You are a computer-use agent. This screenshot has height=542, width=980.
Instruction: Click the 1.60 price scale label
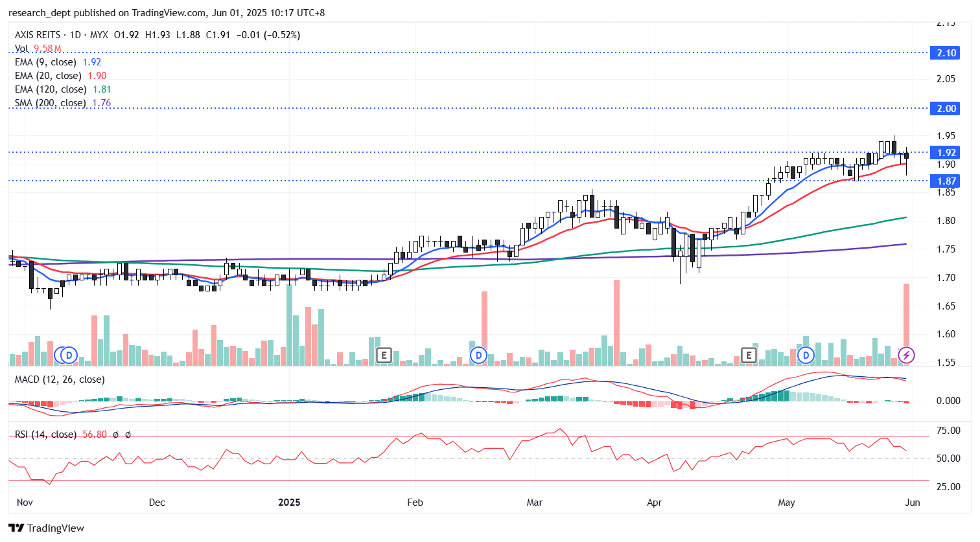[x=946, y=335]
